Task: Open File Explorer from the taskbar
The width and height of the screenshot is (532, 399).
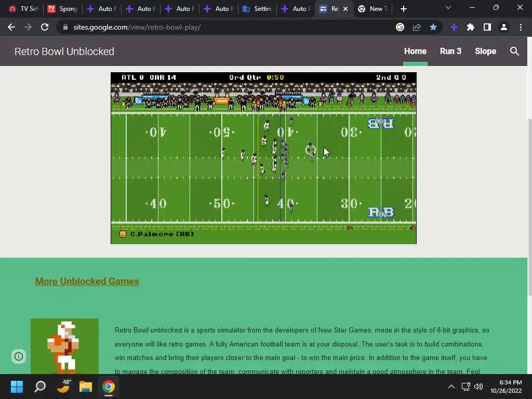Action: [86, 387]
